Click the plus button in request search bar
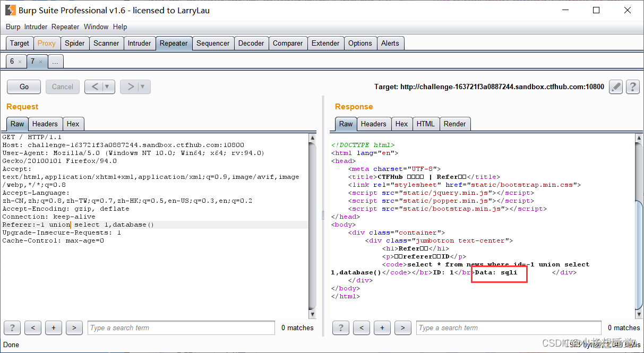 [x=54, y=328]
